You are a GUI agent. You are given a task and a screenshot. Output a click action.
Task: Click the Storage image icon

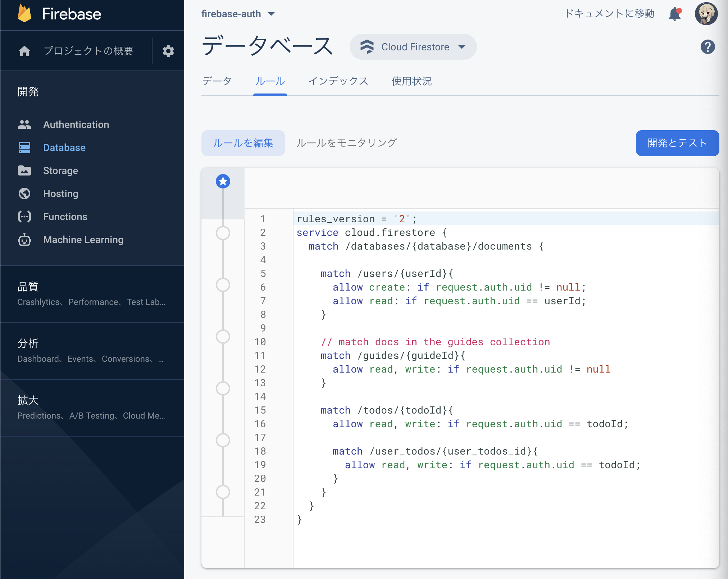pyautogui.click(x=24, y=170)
